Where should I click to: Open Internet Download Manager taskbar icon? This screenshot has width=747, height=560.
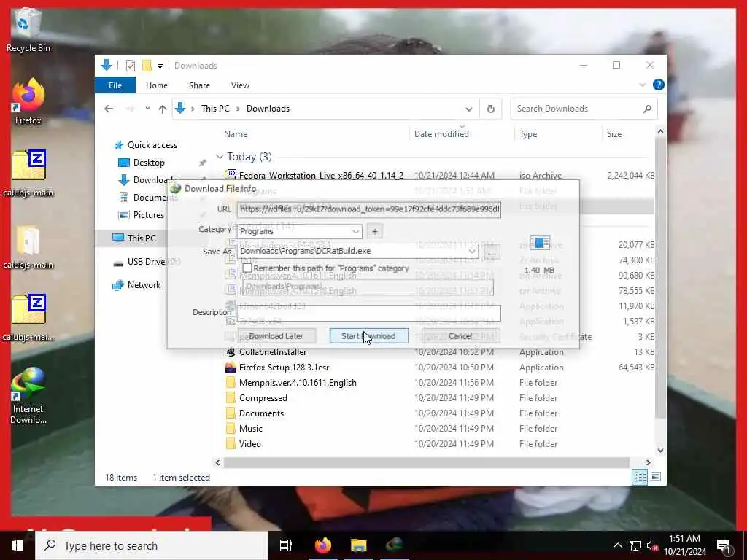pyautogui.click(x=395, y=545)
